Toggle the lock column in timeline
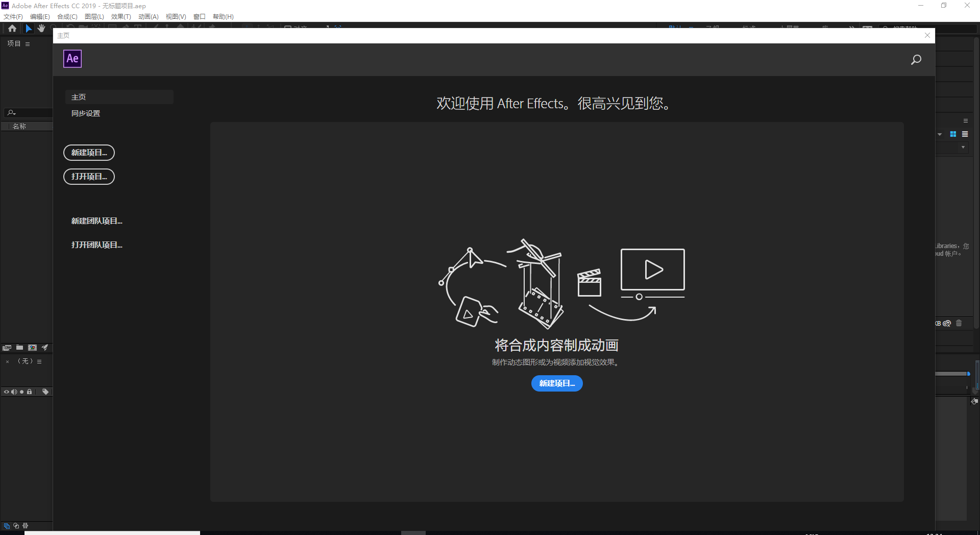The width and height of the screenshot is (980, 535). (x=30, y=392)
